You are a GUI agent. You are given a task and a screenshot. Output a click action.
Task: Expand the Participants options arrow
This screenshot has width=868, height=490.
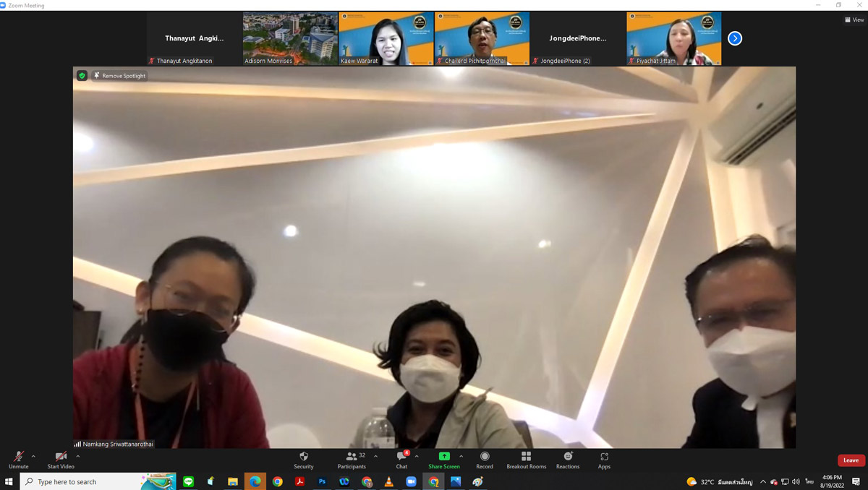(x=375, y=456)
